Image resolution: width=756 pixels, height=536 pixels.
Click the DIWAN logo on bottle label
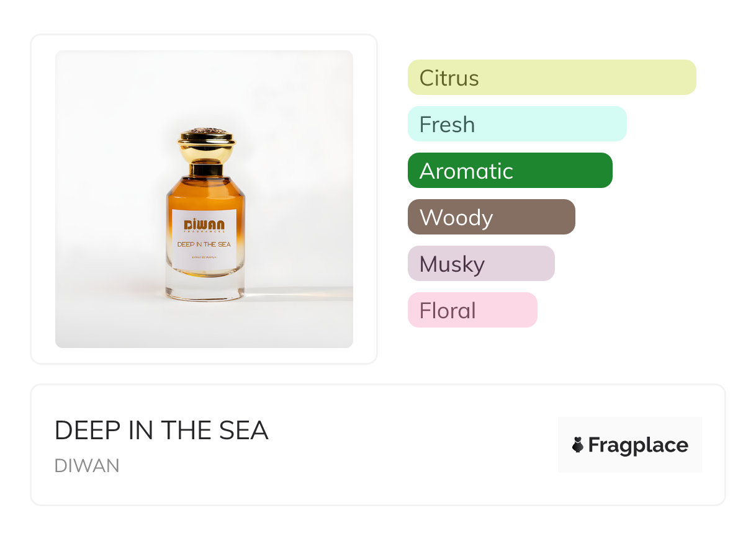coord(204,224)
